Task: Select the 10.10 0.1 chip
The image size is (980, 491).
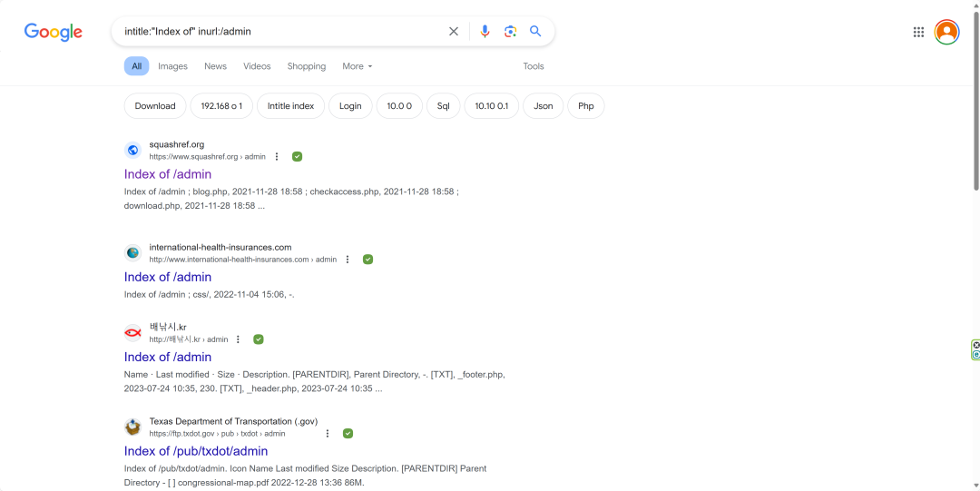Action: pyautogui.click(x=491, y=105)
